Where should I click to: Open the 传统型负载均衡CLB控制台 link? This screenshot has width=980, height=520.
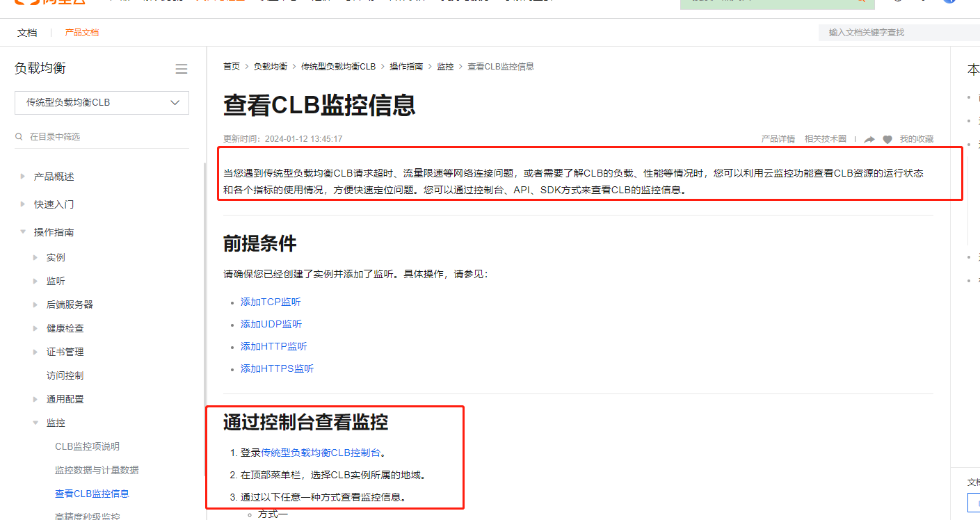pos(321,453)
